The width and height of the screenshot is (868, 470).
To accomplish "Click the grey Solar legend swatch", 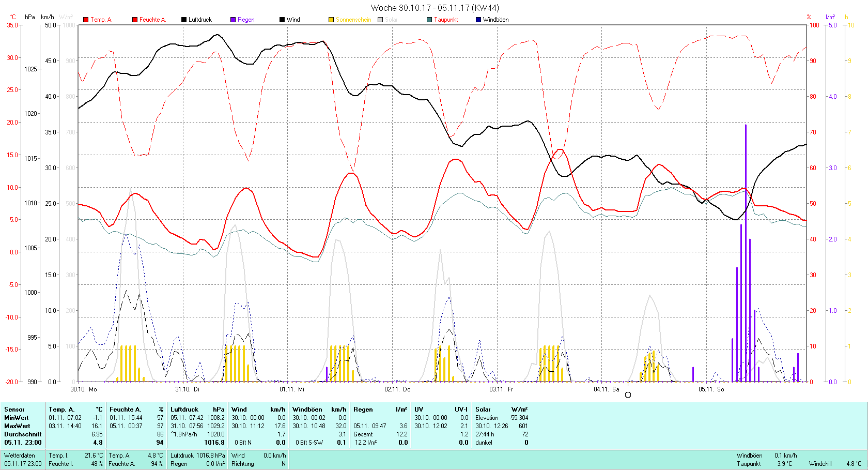I will tap(380, 20).
